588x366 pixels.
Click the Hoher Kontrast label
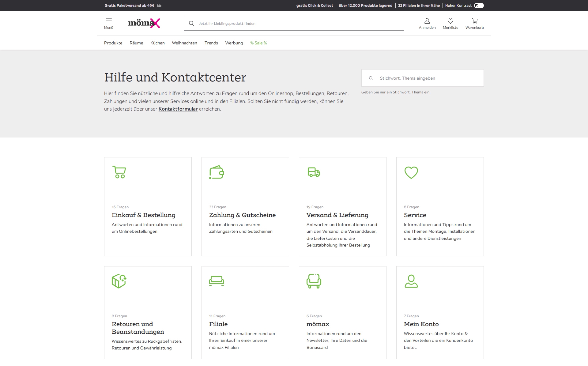tap(458, 6)
